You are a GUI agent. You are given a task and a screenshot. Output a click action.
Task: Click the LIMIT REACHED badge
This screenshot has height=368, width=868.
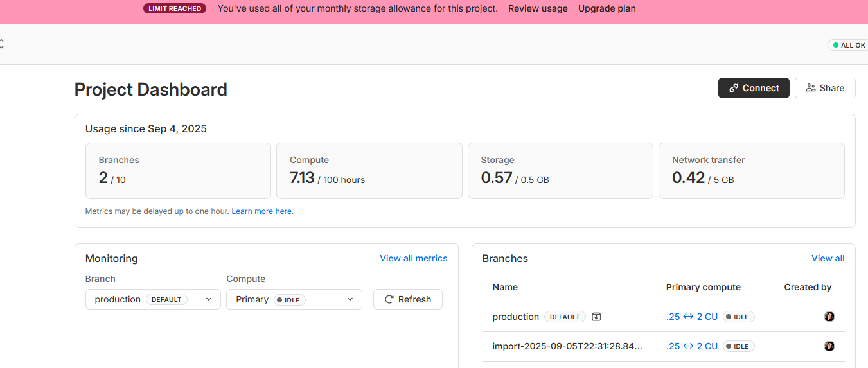pyautogui.click(x=175, y=9)
